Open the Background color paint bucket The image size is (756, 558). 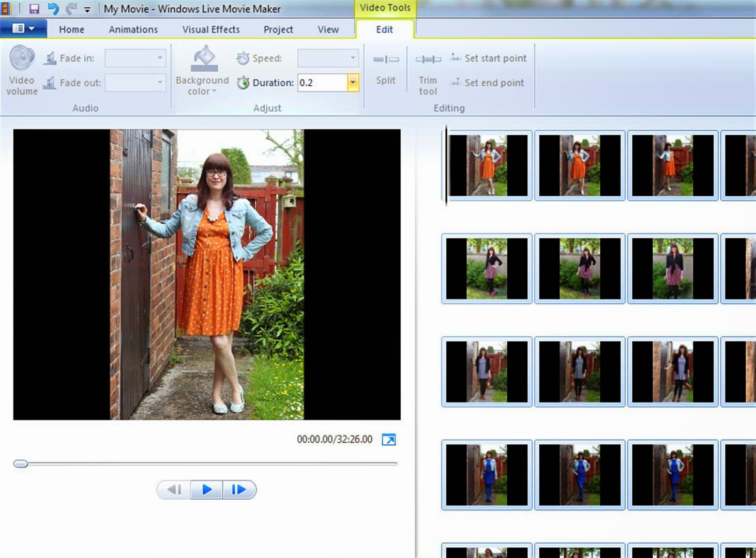click(x=205, y=58)
